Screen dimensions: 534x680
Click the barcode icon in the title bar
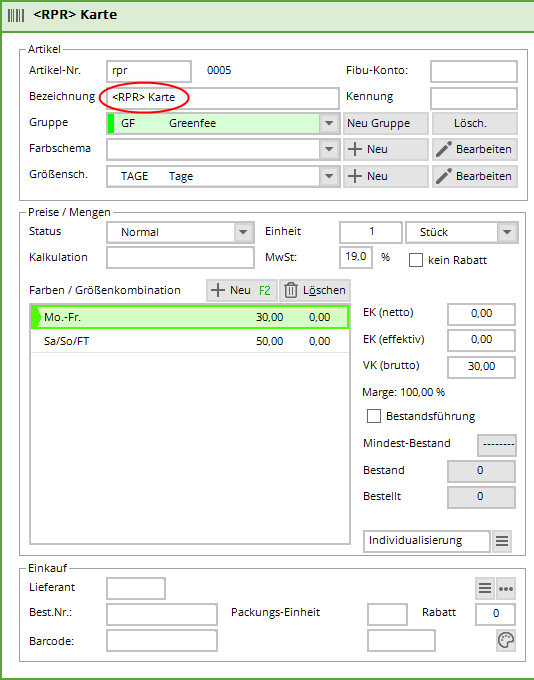(x=16, y=15)
